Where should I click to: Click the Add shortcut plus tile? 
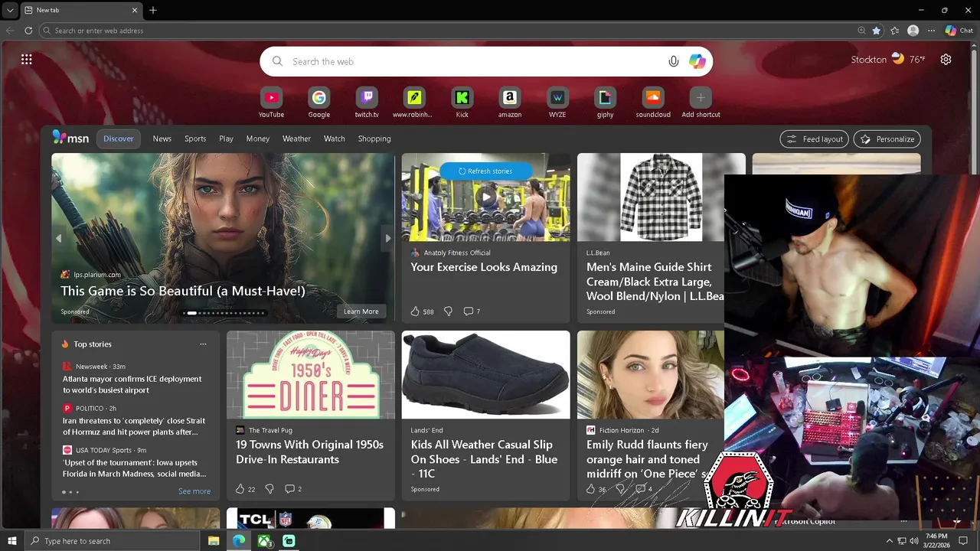(701, 98)
